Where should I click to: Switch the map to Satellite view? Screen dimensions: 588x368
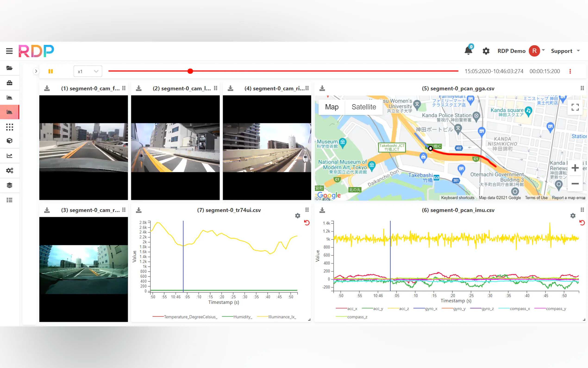(363, 107)
